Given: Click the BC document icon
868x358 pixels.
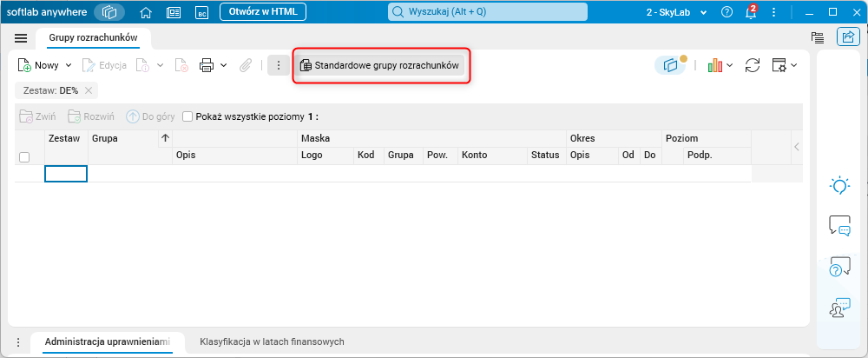Looking at the screenshot, I should pos(202,11).
